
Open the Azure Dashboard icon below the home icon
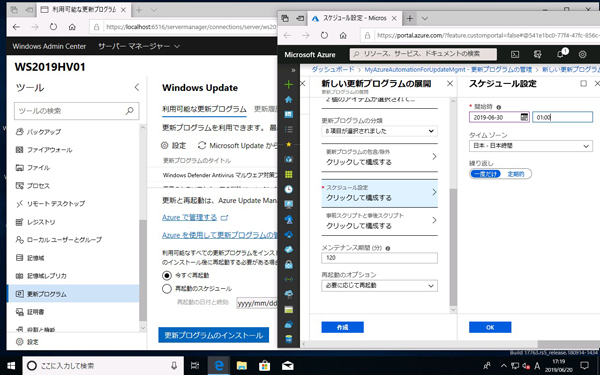(x=289, y=114)
